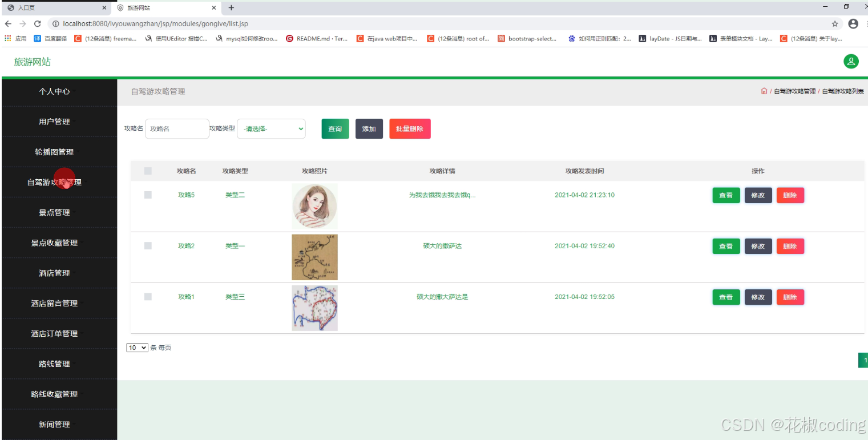The height and width of the screenshot is (440, 868).
Task: Click the user avatar icon top right
Action: [851, 61]
